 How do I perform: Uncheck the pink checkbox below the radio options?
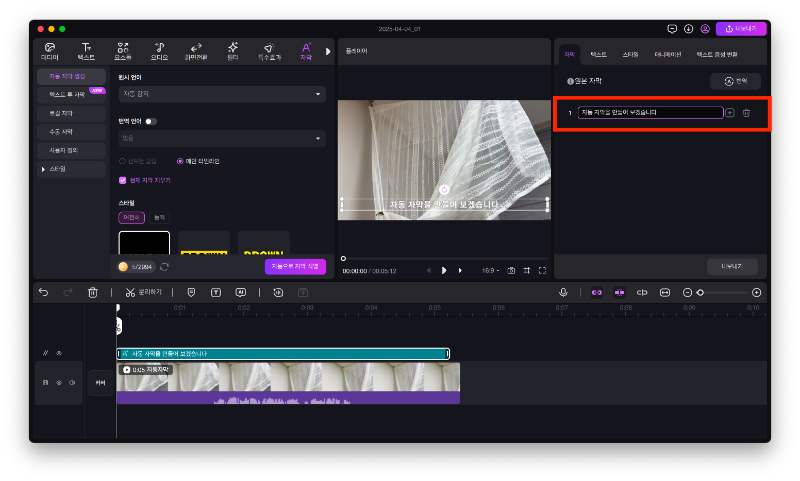[123, 180]
